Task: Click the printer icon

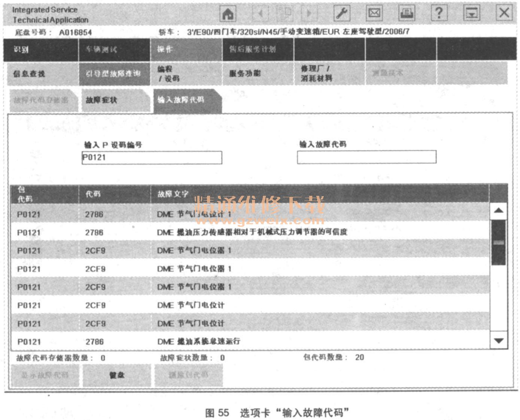Action: pyautogui.click(x=407, y=13)
